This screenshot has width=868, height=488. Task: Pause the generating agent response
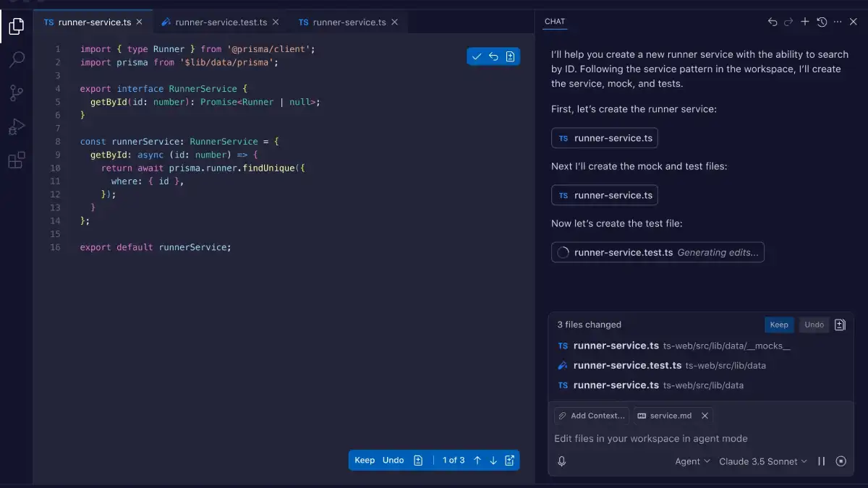(x=822, y=461)
